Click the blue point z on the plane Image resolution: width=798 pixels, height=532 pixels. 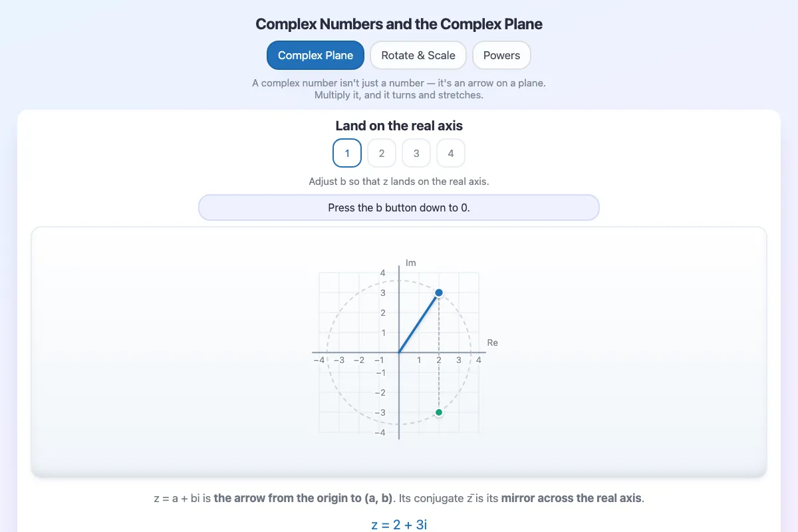coord(439,293)
